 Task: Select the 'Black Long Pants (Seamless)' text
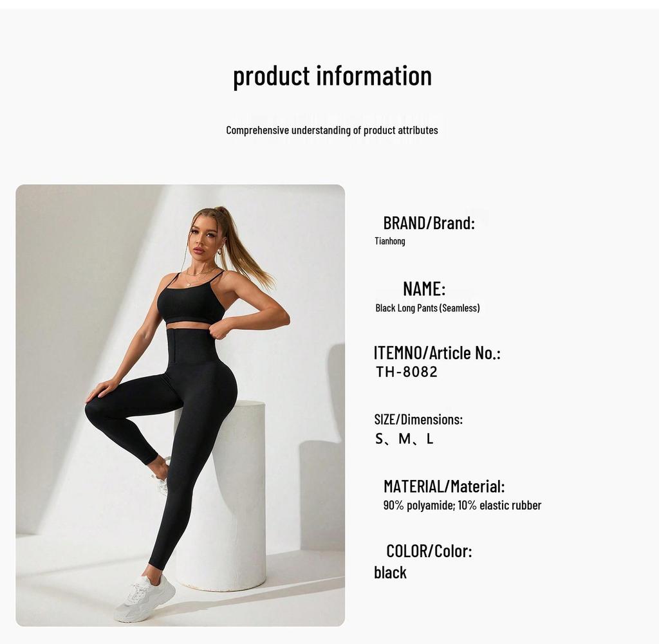[427, 308]
